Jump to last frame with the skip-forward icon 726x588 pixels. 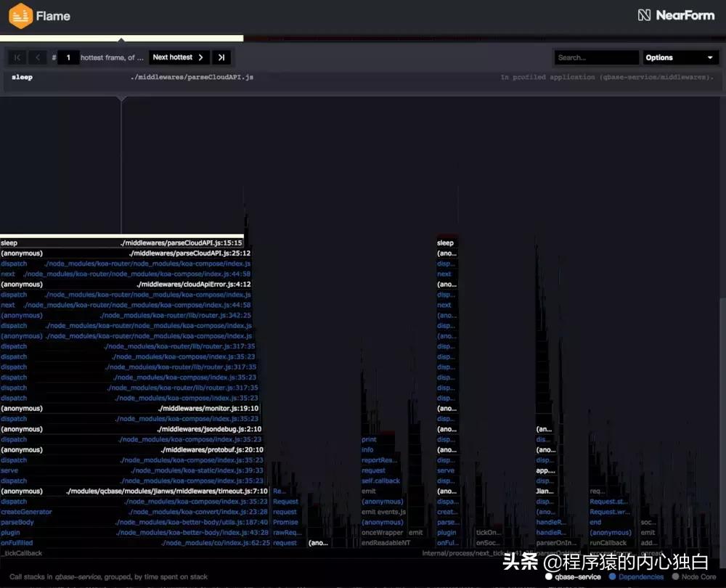click(x=221, y=57)
